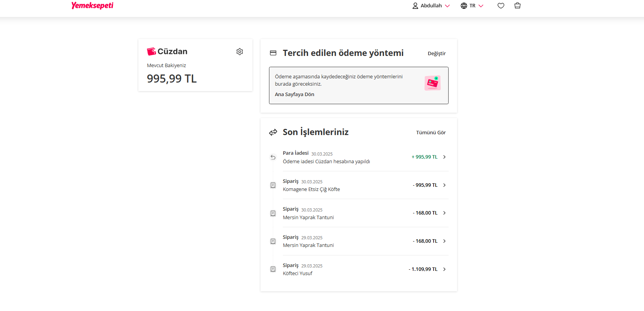644x311 pixels.
Task: Click the - 995,99 TL order amount
Action: 425,185
